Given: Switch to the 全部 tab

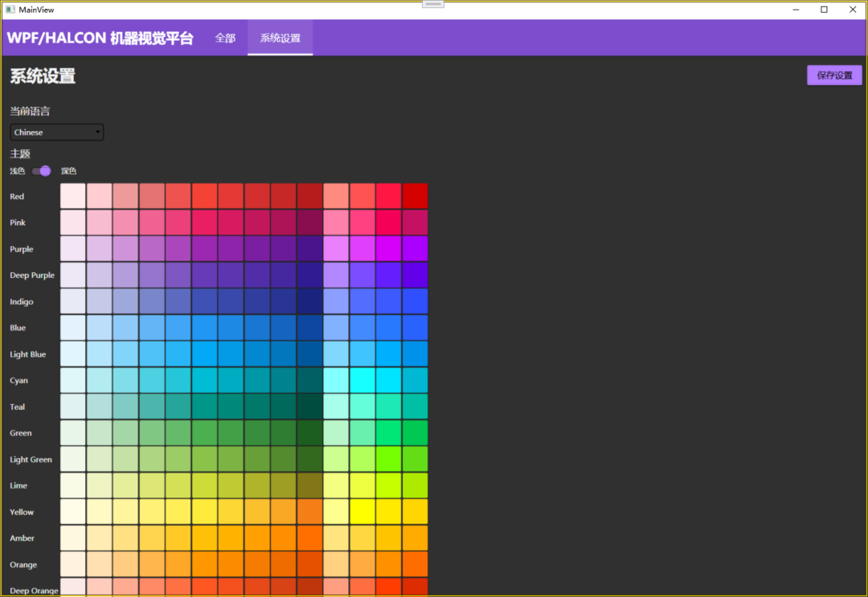Looking at the screenshot, I should click(225, 37).
